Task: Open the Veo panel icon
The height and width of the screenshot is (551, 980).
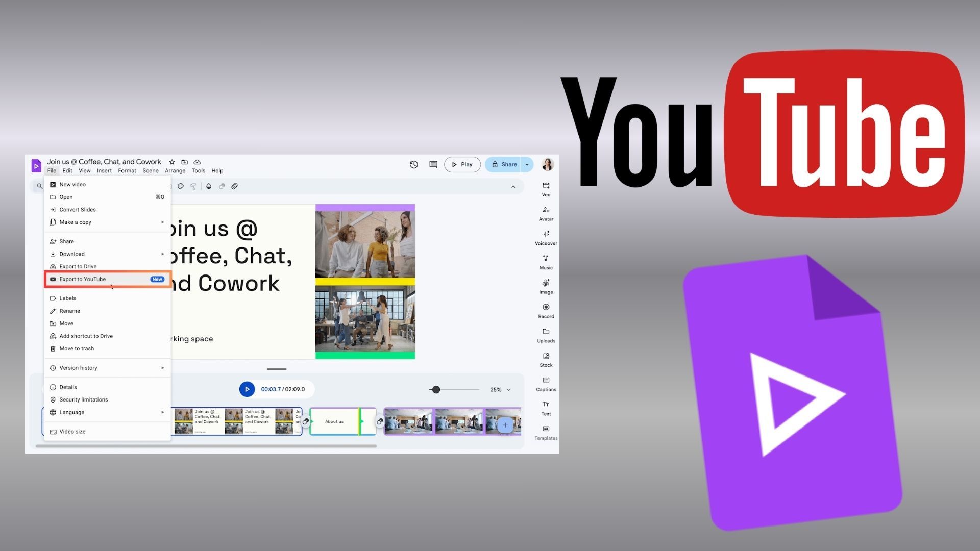Action: click(546, 189)
